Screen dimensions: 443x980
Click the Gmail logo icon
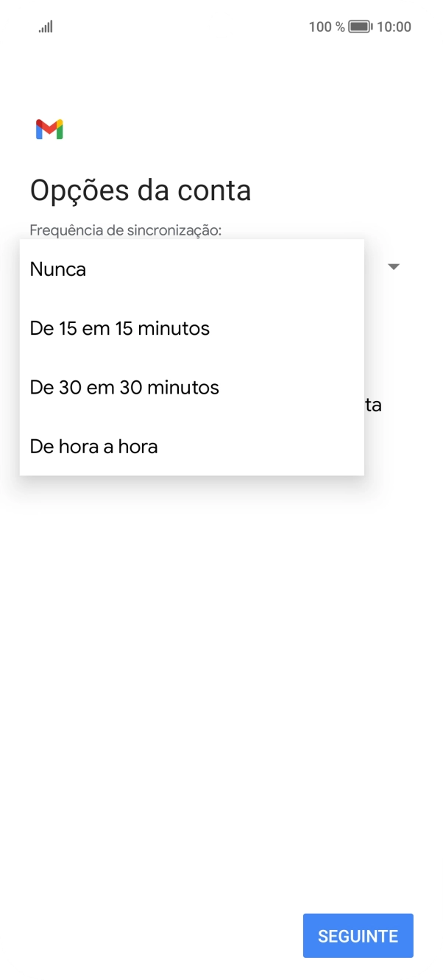click(49, 129)
